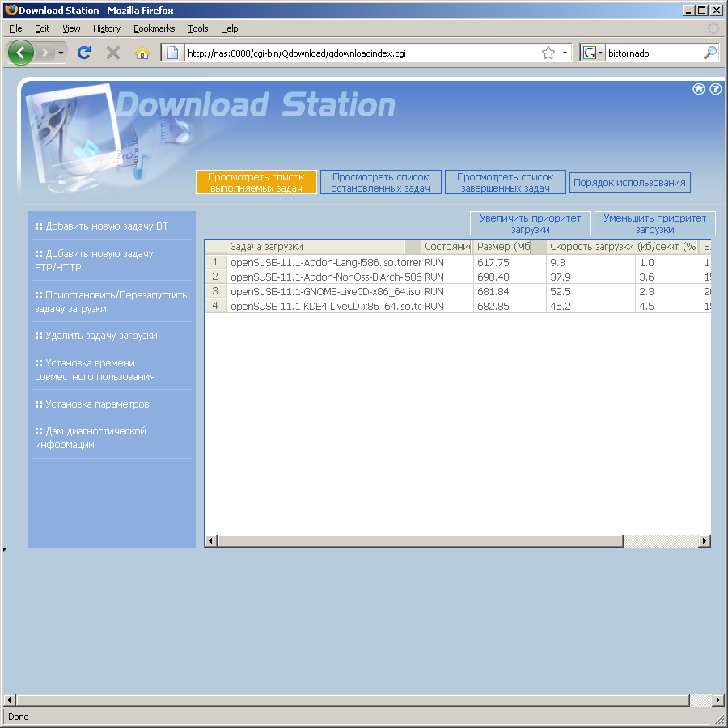This screenshot has width=728, height=728.
Task: Click page horizontal scrollbar right arrow
Action: point(718,700)
